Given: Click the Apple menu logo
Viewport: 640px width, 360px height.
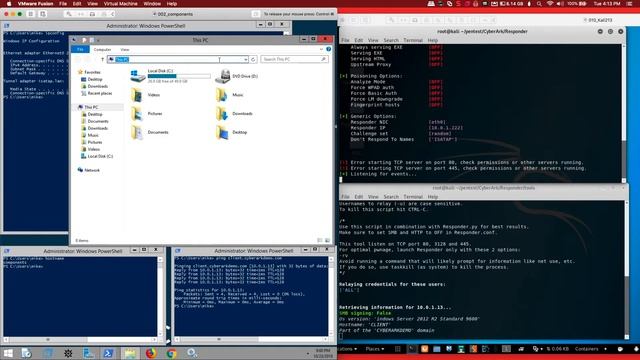Looking at the screenshot, I should click(x=9, y=4).
